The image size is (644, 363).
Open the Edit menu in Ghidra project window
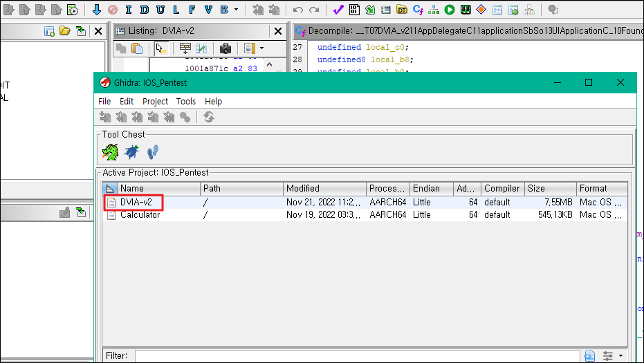pos(127,101)
